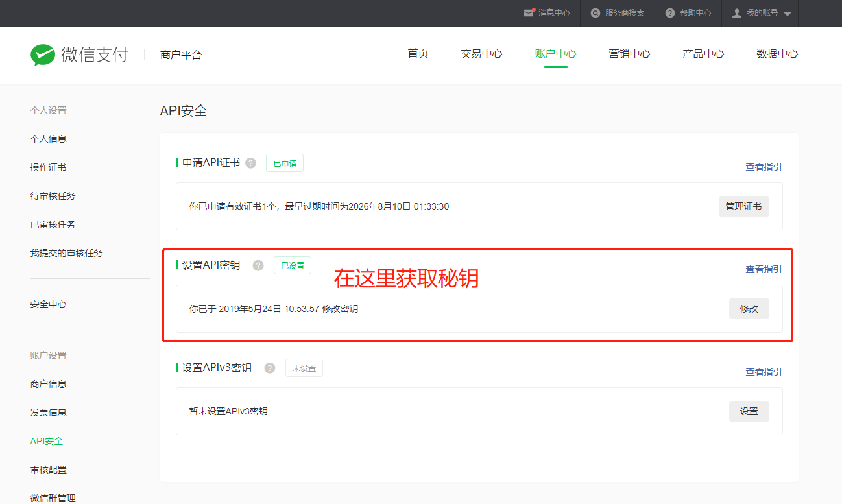Open the message center envelope icon

[x=529, y=13]
